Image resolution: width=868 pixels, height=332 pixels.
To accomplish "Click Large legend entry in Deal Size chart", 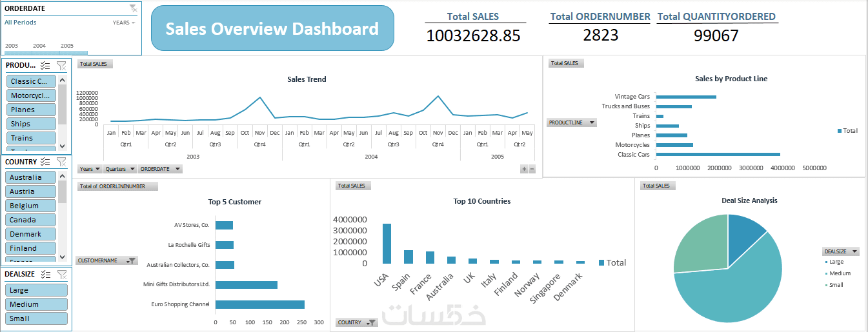I will (x=834, y=262).
